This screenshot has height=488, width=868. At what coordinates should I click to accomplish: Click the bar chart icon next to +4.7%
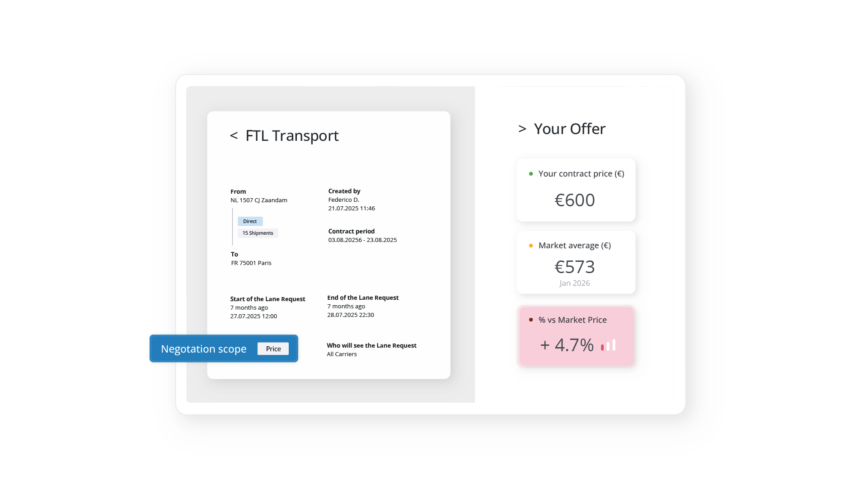(x=608, y=346)
